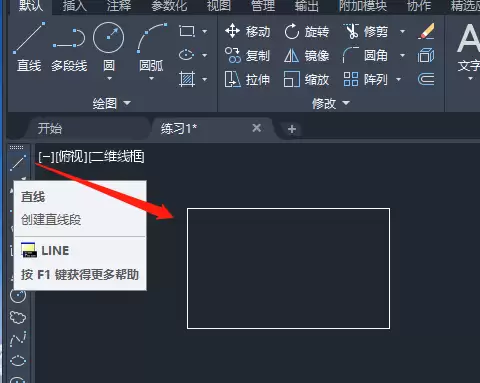Click the [-] viewport control
The image size is (480, 383).
[46, 157]
